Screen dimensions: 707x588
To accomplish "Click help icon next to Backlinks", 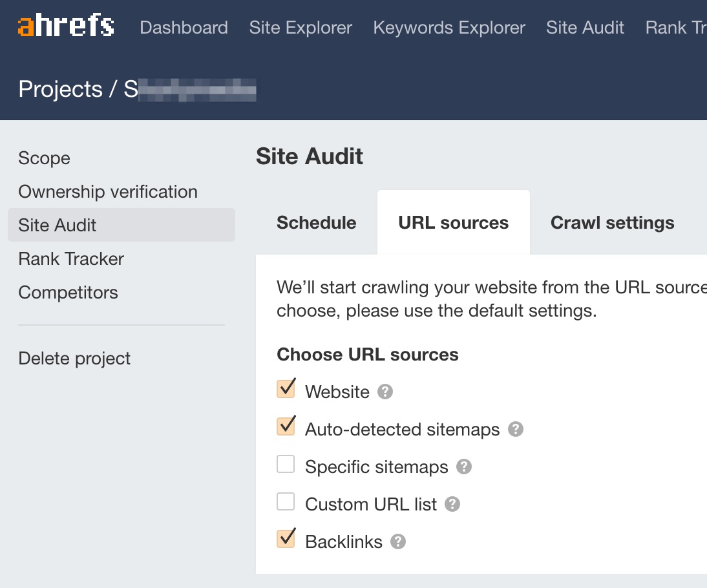I will coord(398,541).
